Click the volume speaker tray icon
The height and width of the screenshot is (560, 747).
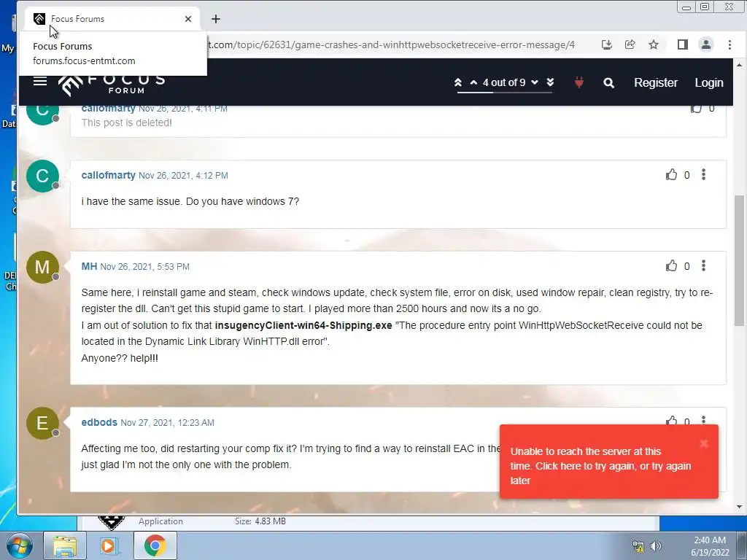click(656, 546)
